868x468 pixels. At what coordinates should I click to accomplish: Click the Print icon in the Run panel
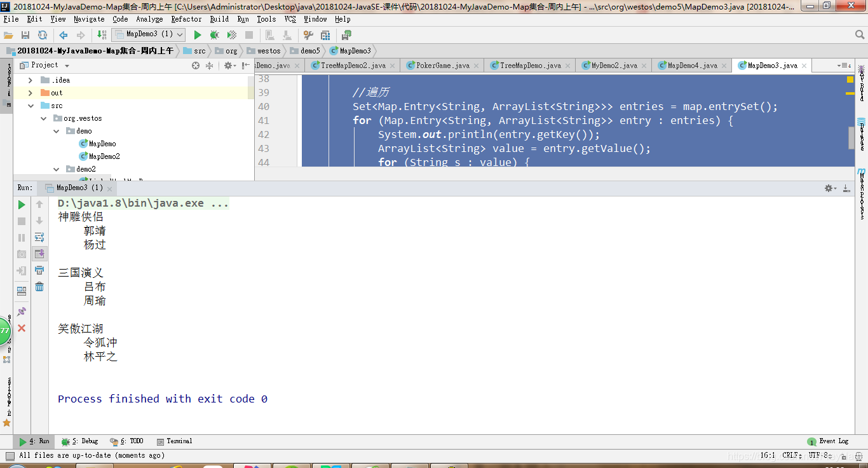pos(39,270)
